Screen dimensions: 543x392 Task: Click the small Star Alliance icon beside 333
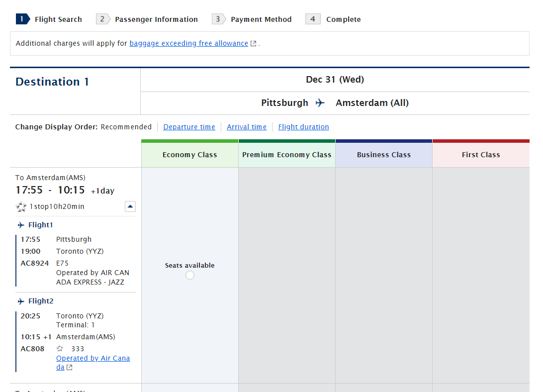pos(60,349)
